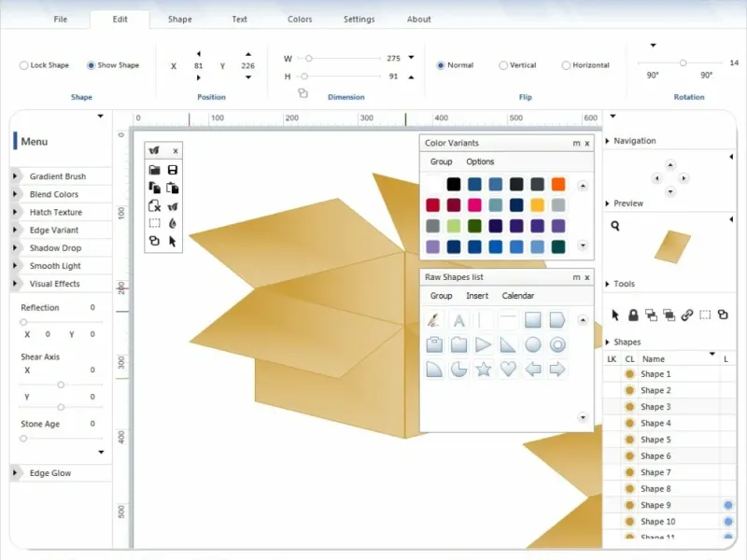Open Group menu in Color Variants panel
Image resolution: width=747 pixels, height=560 pixels.
441,161
